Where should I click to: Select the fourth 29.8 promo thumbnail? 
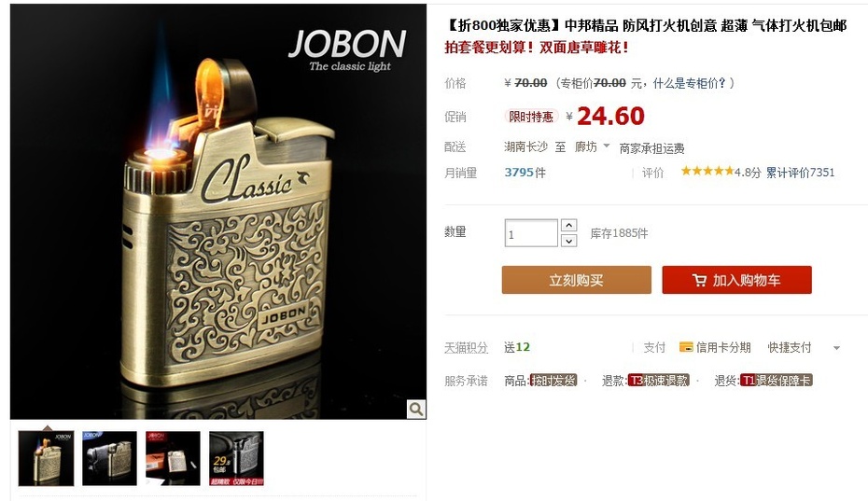[236, 458]
